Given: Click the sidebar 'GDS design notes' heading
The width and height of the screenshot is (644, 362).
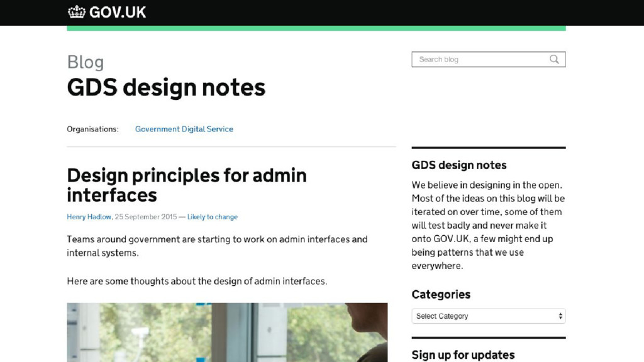Looking at the screenshot, I should pyautogui.click(x=458, y=165).
